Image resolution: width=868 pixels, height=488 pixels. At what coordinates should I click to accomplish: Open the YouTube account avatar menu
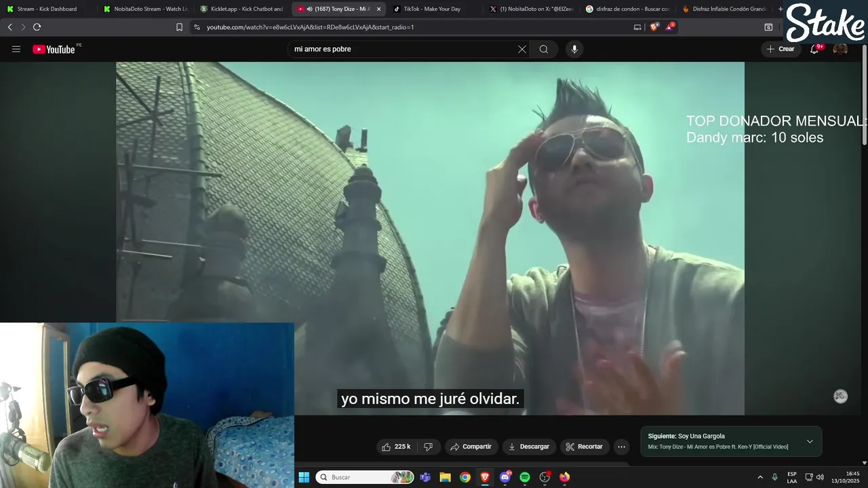840,49
